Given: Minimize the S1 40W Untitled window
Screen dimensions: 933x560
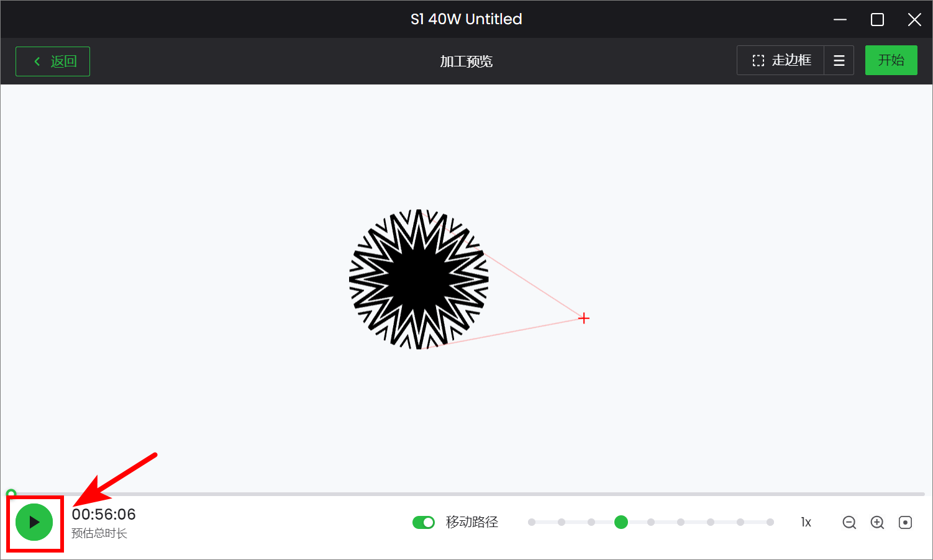Looking at the screenshot, I should pyautogui.click(x=840, y=20).
